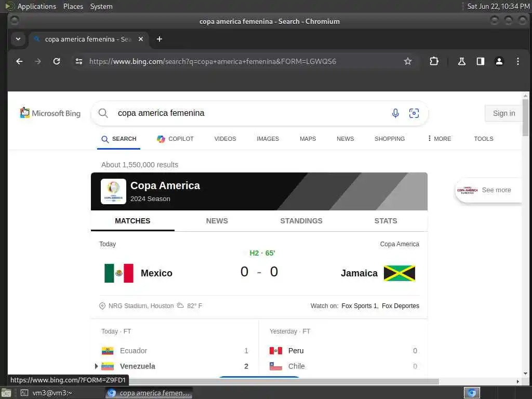Open Chrome Labs flask icon

click(x=461, y=61)
